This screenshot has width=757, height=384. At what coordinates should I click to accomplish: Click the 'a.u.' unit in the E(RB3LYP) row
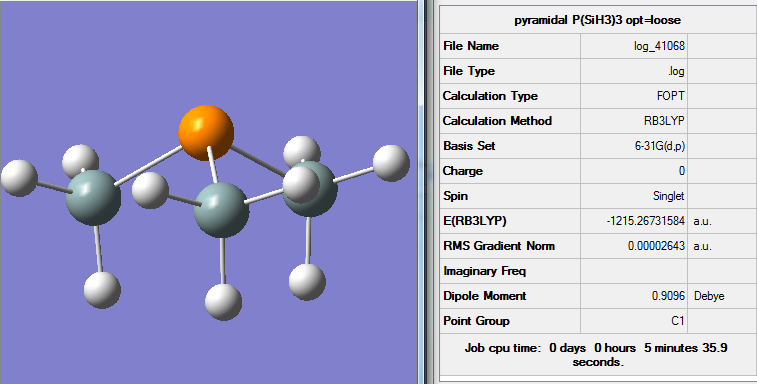tap(702, 221)
